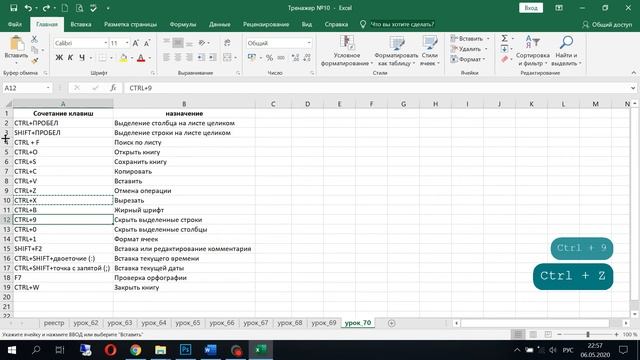Toggle Underline (Ч) formatting
The width and height of the screenshot is (640, 360).
coord(82,58)
